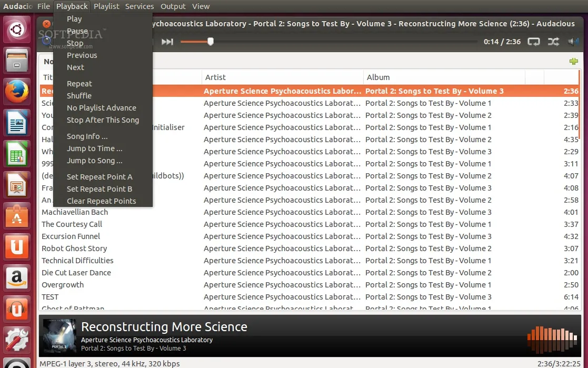Select Set Repeat Point A
Viewport: 588px width, 368px height.
[99, 177]
